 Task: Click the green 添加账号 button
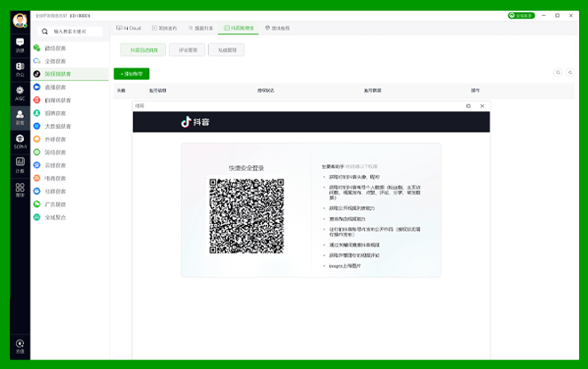(131, 74)
